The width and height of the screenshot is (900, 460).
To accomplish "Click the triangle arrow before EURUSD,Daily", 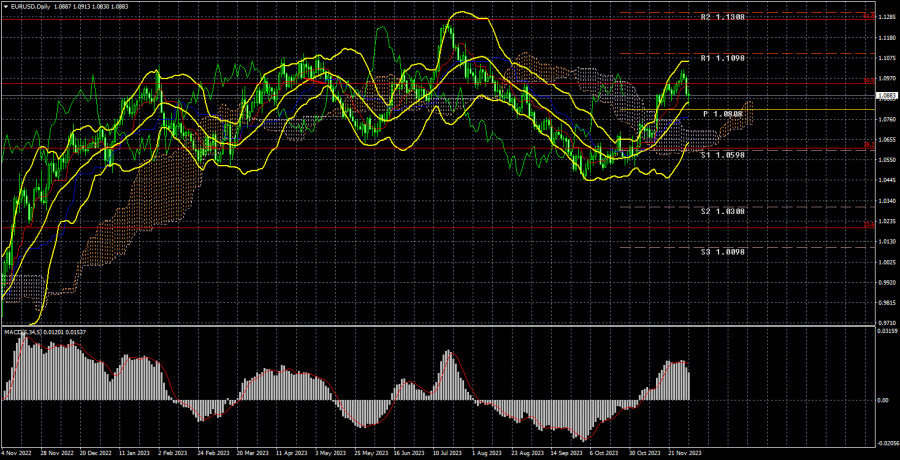I will click(x=5, y=7).
